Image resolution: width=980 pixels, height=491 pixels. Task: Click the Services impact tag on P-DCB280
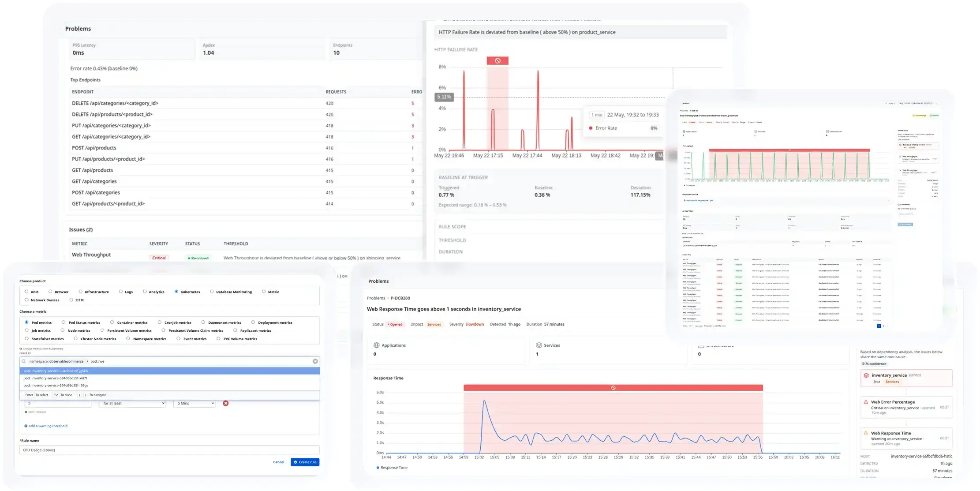pos(434,325)
